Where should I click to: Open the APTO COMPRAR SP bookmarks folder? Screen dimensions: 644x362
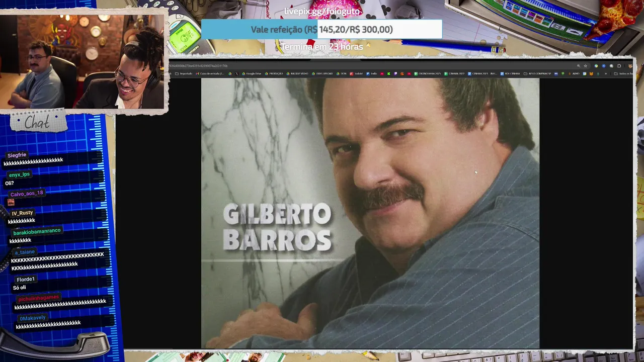pyautogui.click(x=537, y=73)
